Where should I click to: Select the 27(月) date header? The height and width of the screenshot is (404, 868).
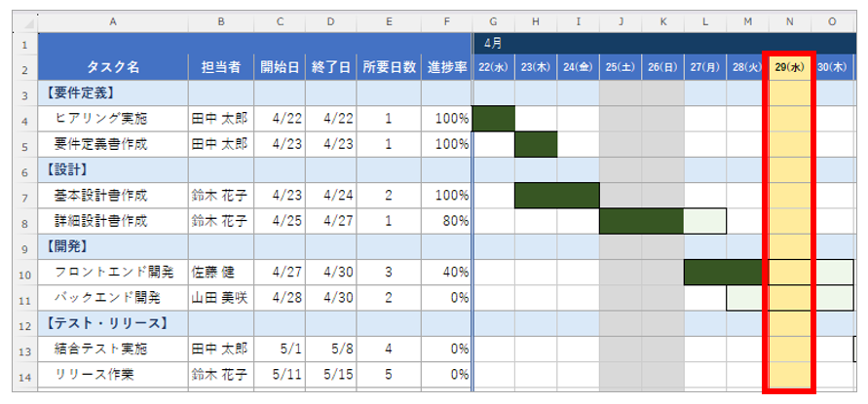[x=705, y=67]
